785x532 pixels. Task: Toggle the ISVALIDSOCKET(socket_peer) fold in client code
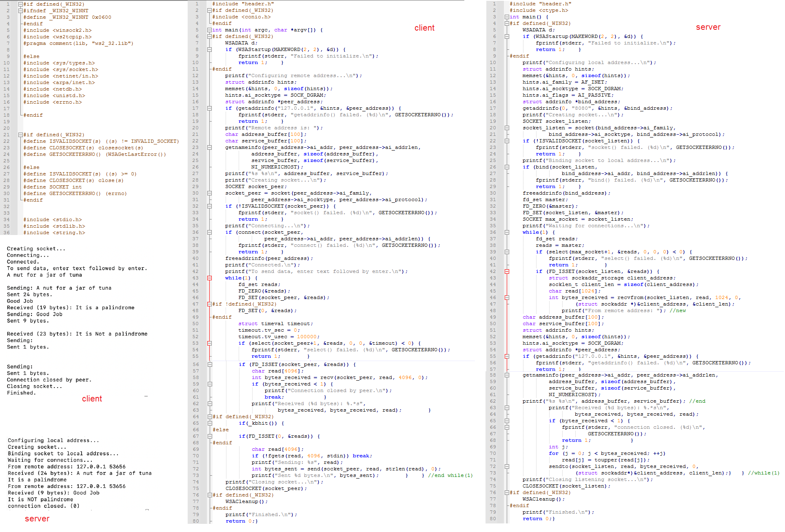coord(208,206)
